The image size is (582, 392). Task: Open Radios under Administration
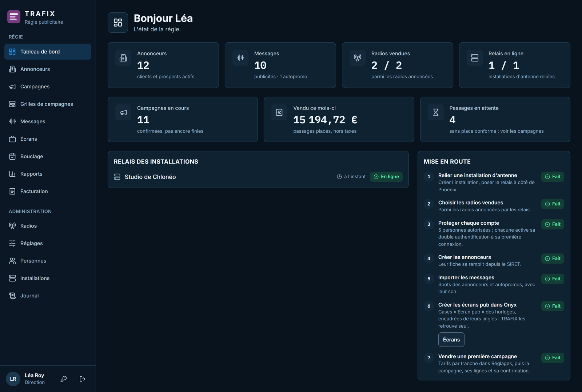point(48,226)
